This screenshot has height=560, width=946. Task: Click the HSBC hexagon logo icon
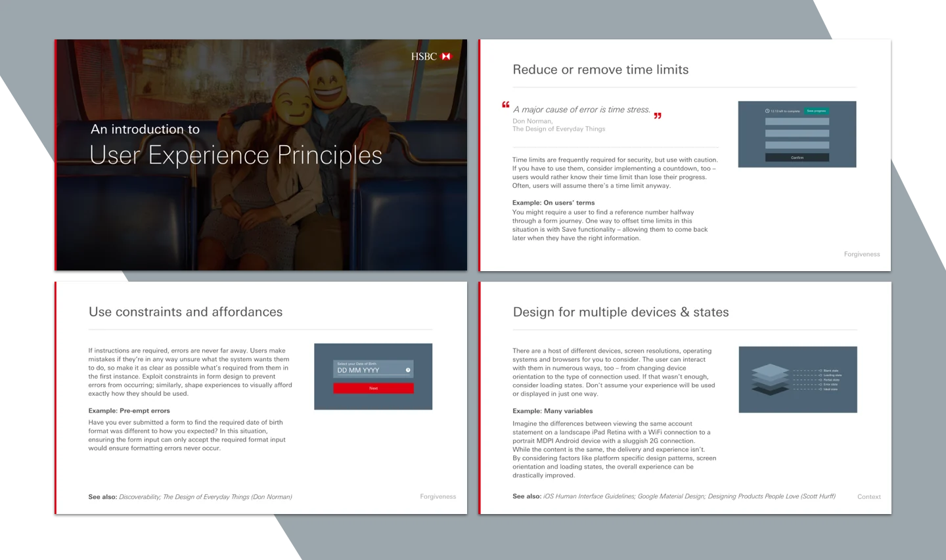point(447,56)
